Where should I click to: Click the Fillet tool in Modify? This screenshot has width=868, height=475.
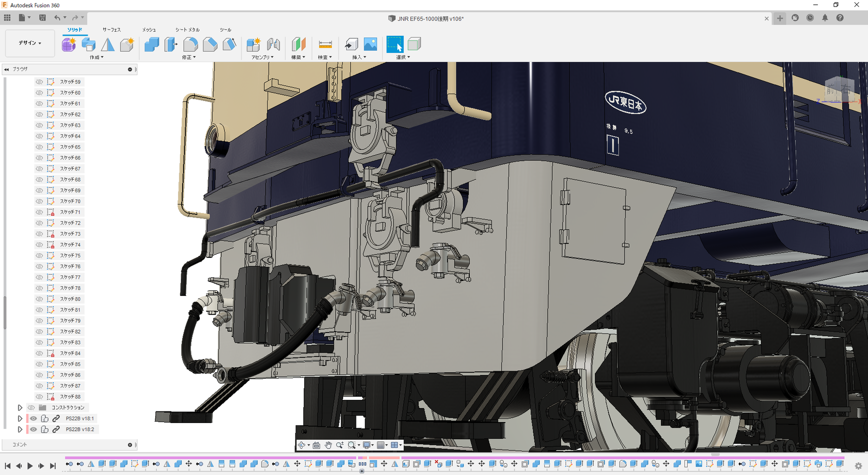(190, 45)
